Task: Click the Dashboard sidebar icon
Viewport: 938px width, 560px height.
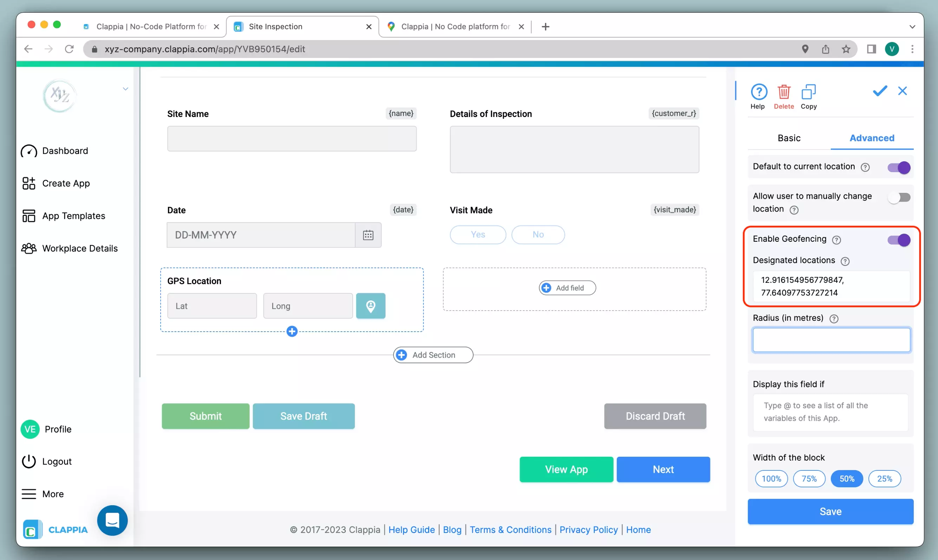Action: coord(29,151)
